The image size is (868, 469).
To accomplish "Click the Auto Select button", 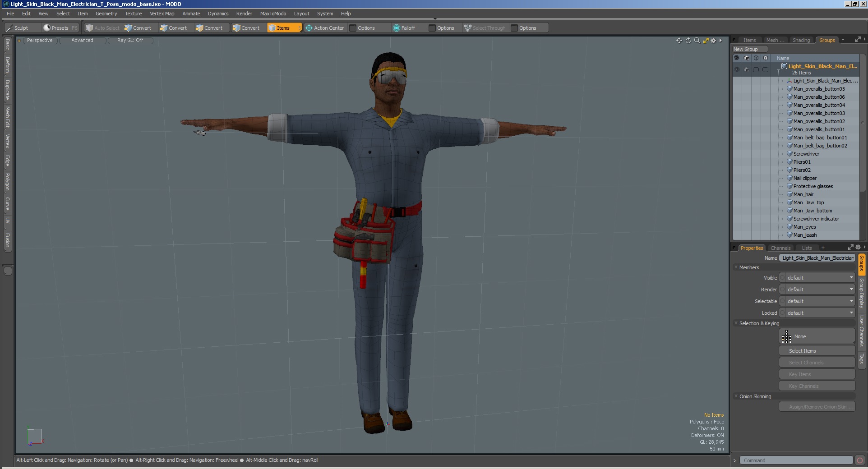I will pos(103,28).
